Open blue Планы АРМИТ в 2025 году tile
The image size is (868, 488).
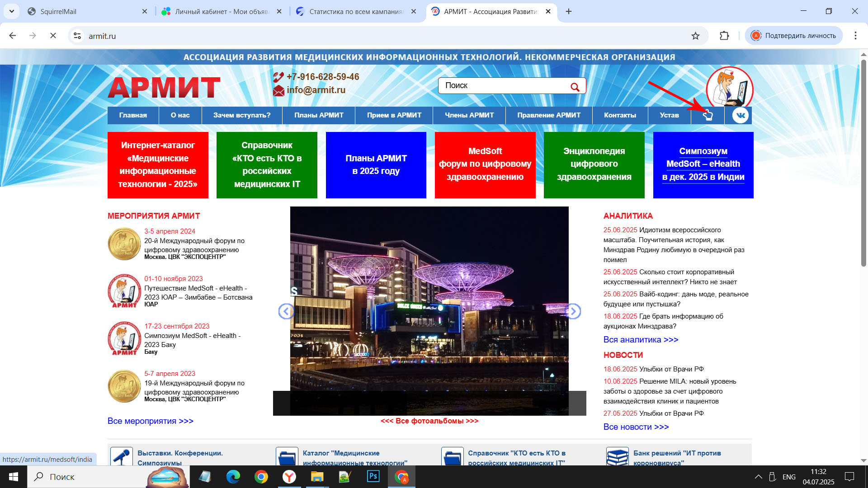[x=376, y=165]
